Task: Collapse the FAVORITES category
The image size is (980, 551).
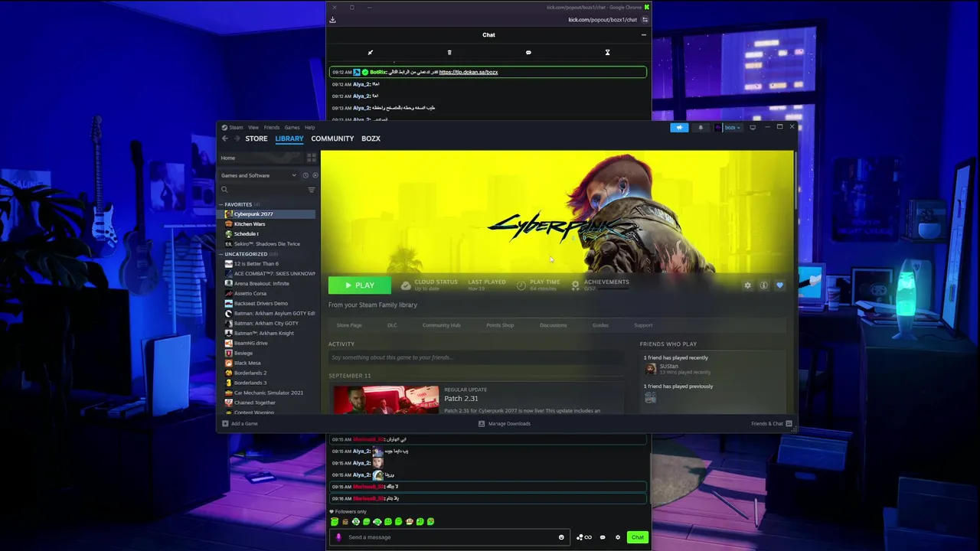Action: [x=221, y=204]
